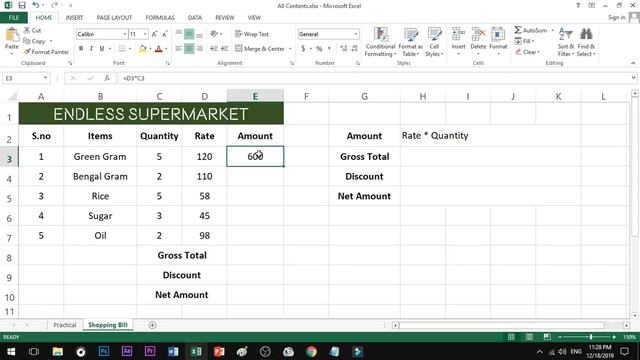Apply percent style
The image size is (640, 360).
point(319,49)
